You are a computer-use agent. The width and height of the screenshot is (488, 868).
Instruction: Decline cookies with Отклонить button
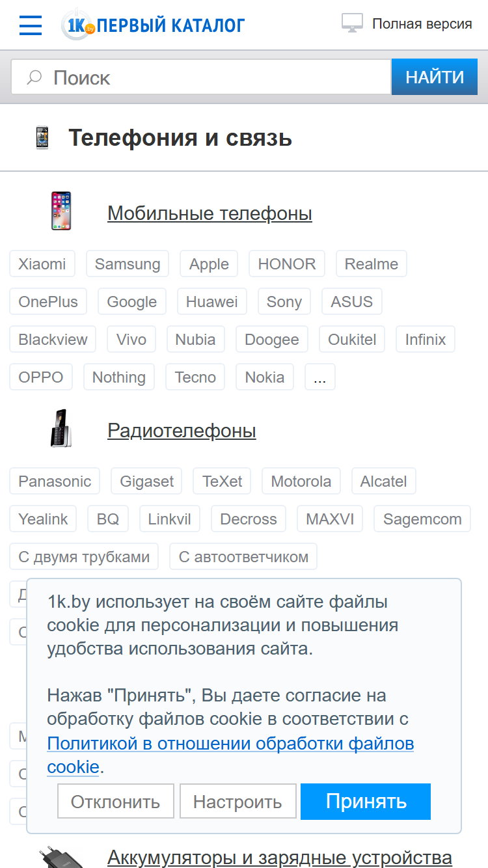point(116,801)
